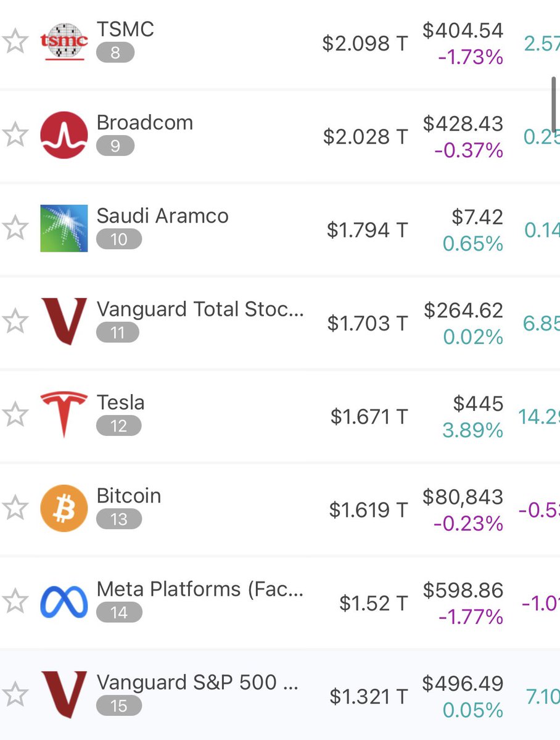Click Bitcoin's $1.619 T market cap
Image resolution: width=560 pixels, height=740 pixels.
pyautogui.click(x=369, y=510)
